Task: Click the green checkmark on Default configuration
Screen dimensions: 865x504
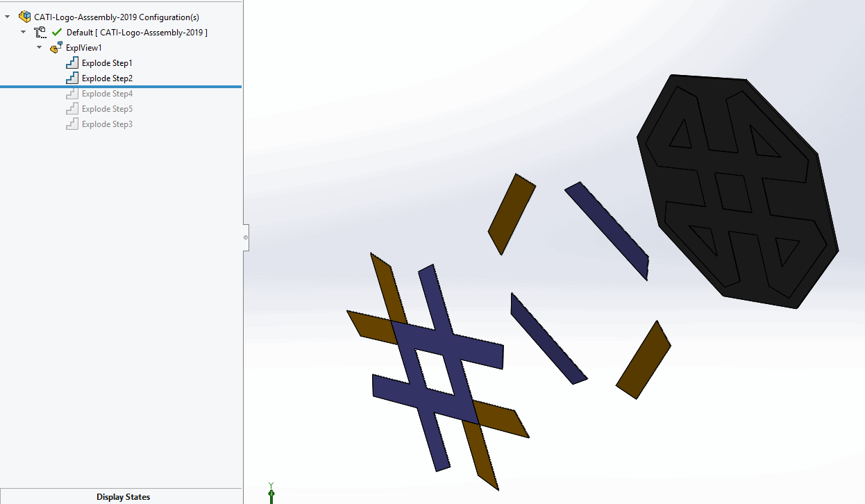Action: point(57,32)
